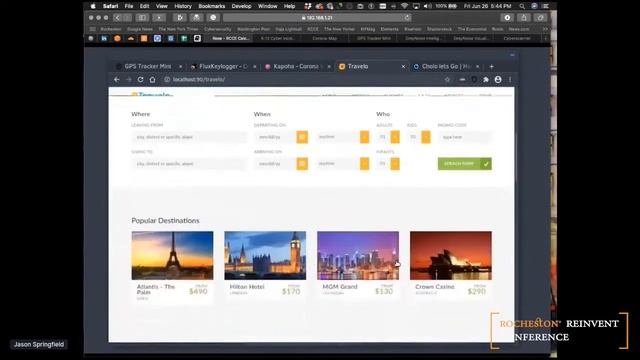Open the Safari Share button
Image resolution: width=640 pixels, height=360 pixels.
[524, 18]
